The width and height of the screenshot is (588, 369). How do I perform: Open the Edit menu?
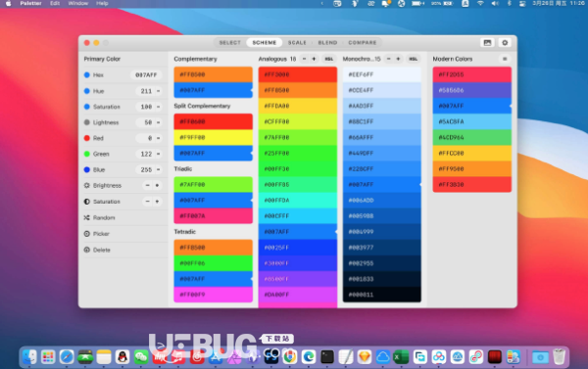pyautogui.click(x=55, y=3)
